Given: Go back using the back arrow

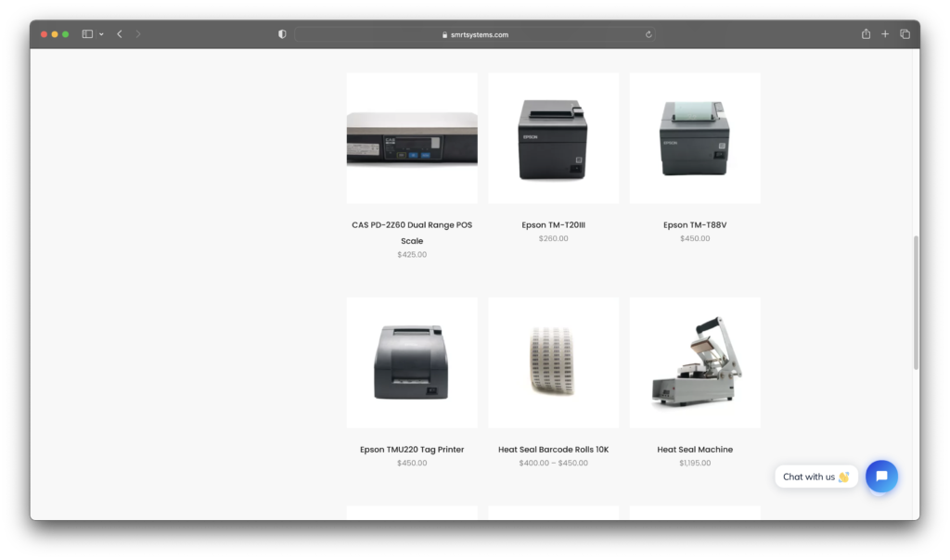Looking at the screenshot, I should (120, 34).
